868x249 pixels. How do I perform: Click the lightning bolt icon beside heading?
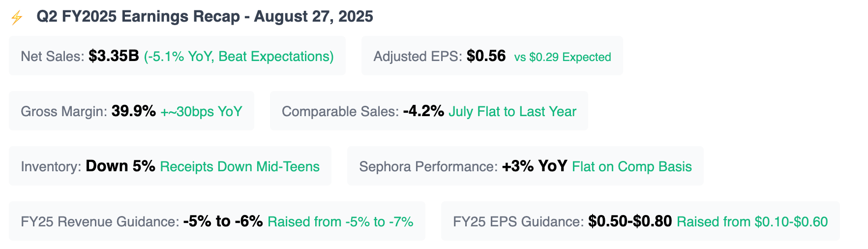[x=17, y=18]
